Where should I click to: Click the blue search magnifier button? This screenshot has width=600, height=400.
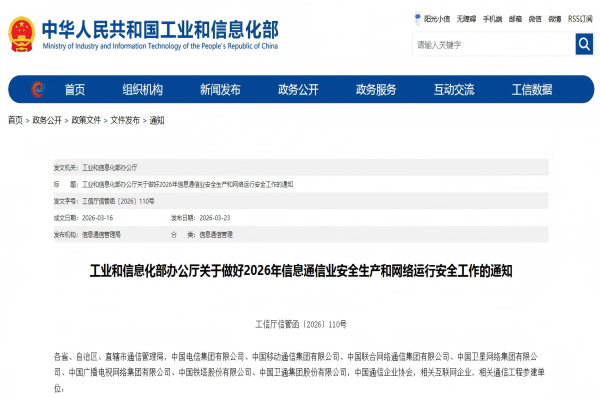coord(584,45)
